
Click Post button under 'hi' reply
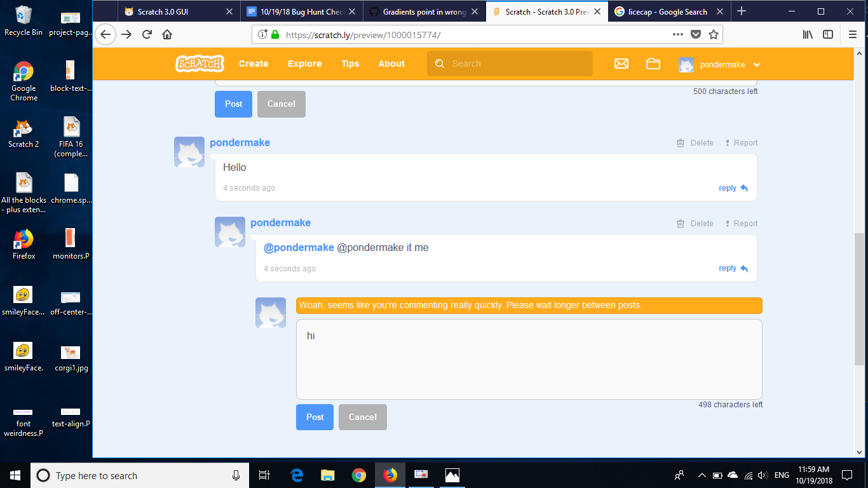coord(315,417)
